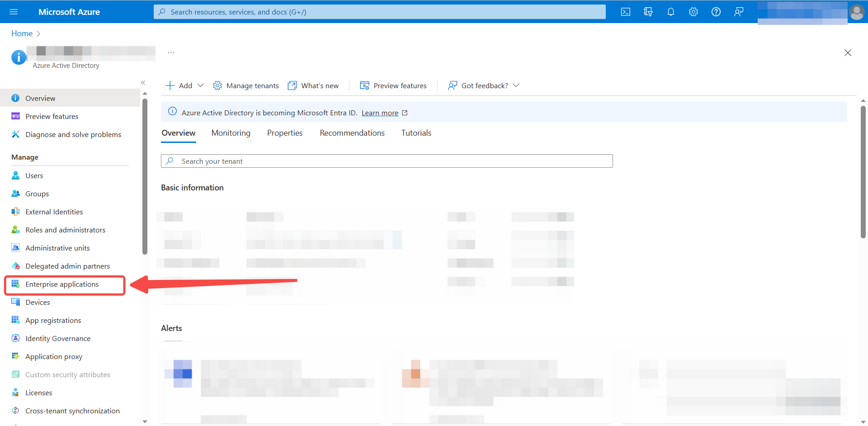Viewport: 868px width, 426px height.
Task: Click Learn more about Microsoft Entra ID
Action: [380, 113]
